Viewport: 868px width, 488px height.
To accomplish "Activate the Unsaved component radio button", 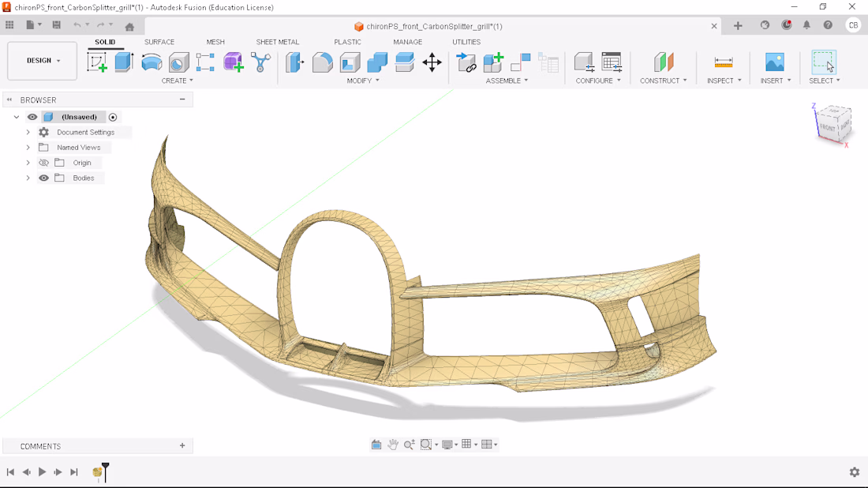I will pyautogui.click(x=113, y=117).
